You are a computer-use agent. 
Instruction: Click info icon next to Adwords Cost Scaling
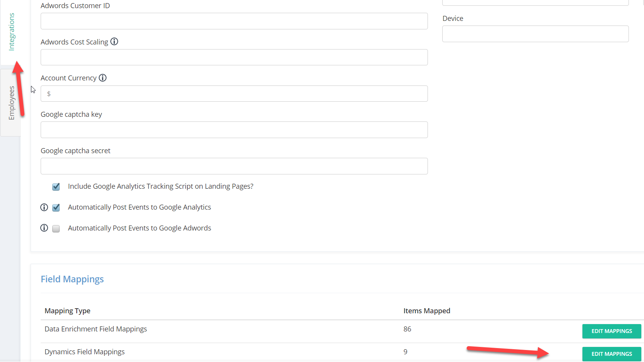coord(114,41)
